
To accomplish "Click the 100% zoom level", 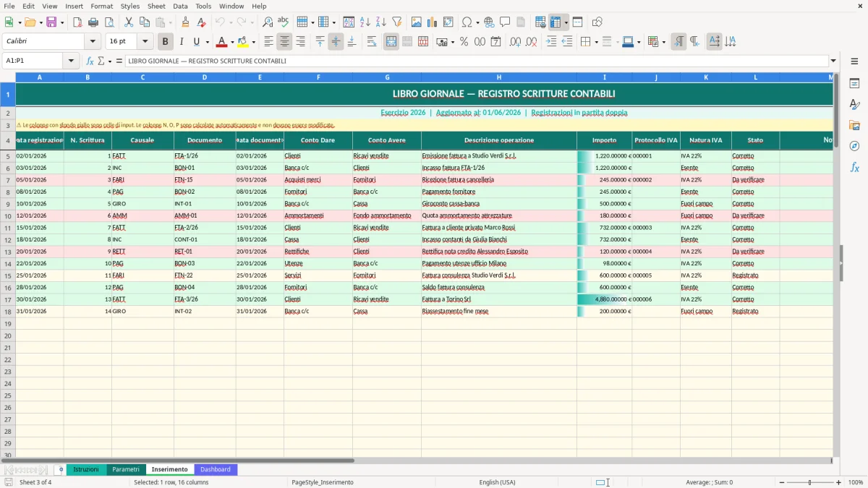I will (856, 482).
